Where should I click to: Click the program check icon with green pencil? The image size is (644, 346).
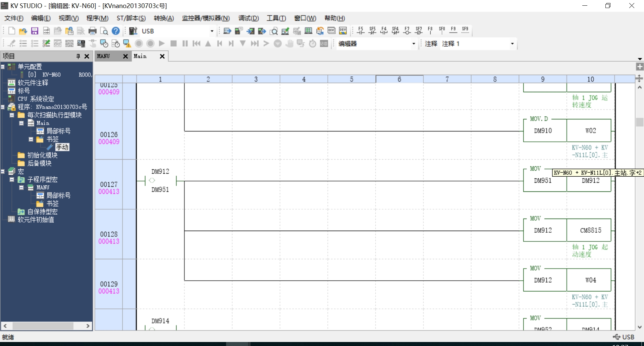pyautogui.click(x=46, y=44)
